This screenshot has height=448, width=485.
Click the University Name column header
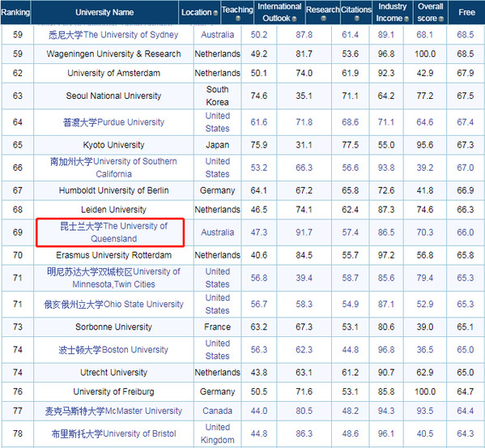104,12
